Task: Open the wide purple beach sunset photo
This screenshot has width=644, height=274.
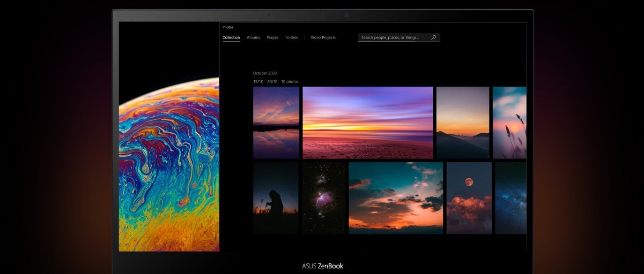Action: pos(368,122)
